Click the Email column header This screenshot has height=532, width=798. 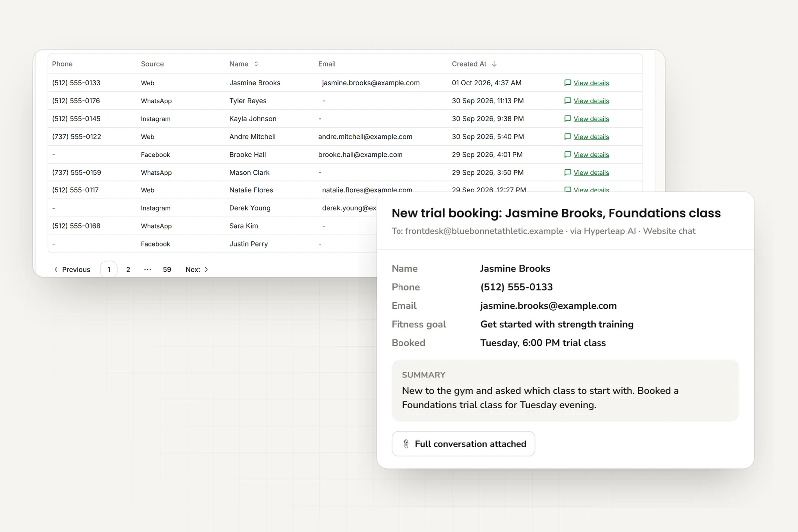[x=327, y=64]
